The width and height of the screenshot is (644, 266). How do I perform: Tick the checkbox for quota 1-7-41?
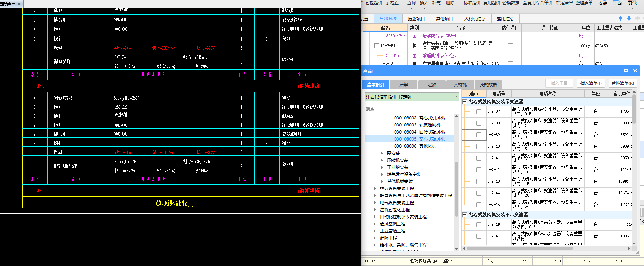coord(479,158)
